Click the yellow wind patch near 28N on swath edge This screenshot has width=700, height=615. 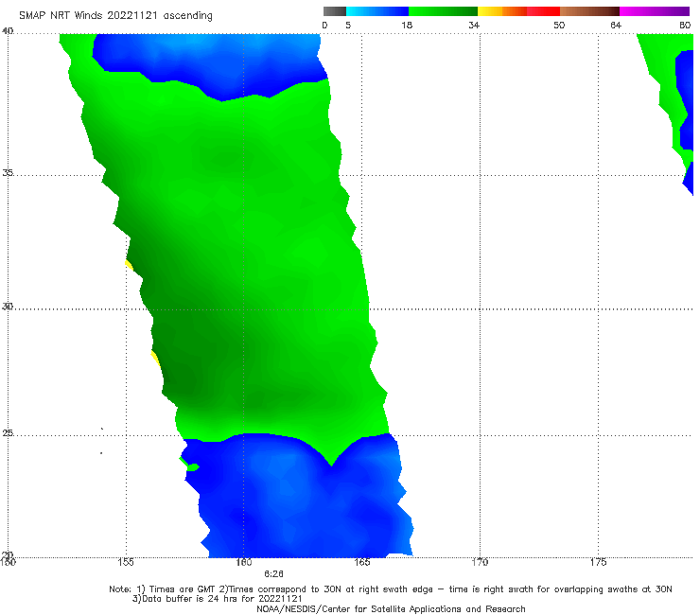155,359
